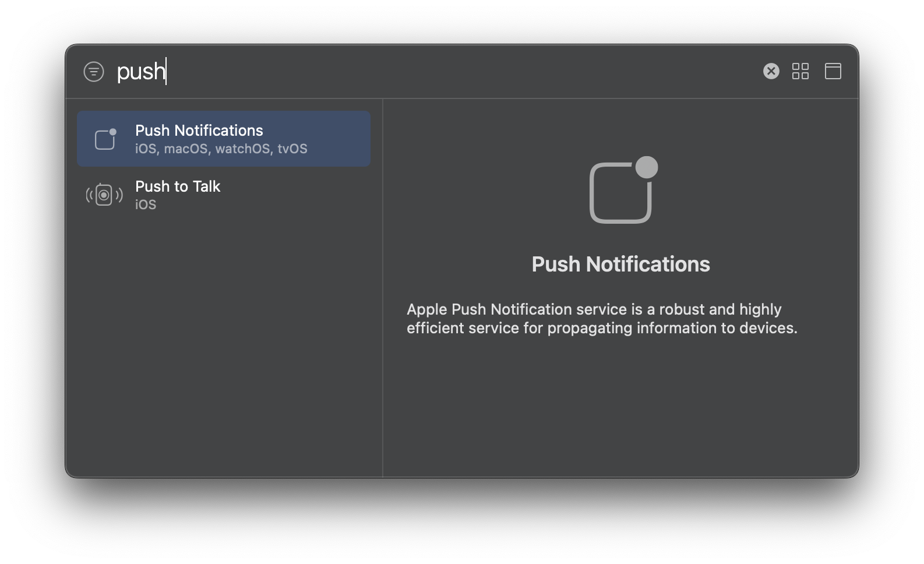Select the Push to Talk walkie-talkie icon
Image resolution: width=924 pixels, height=564 pixels.
click(104, 195)
